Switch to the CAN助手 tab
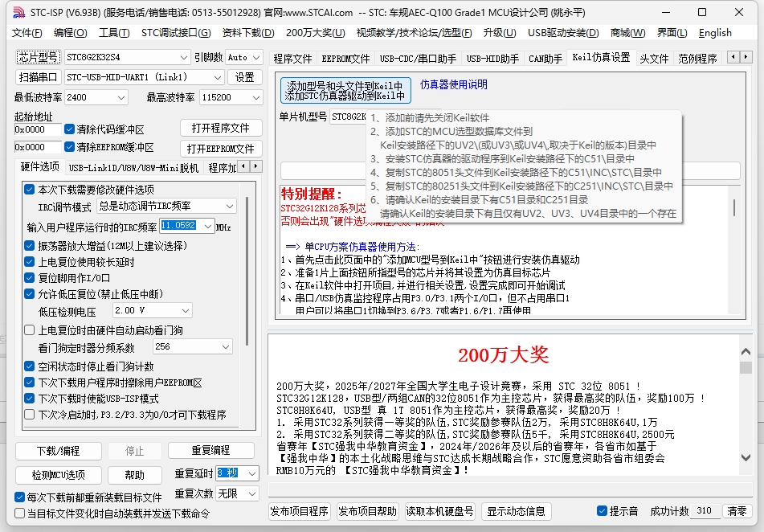764x532 pixels. point(545,59)
